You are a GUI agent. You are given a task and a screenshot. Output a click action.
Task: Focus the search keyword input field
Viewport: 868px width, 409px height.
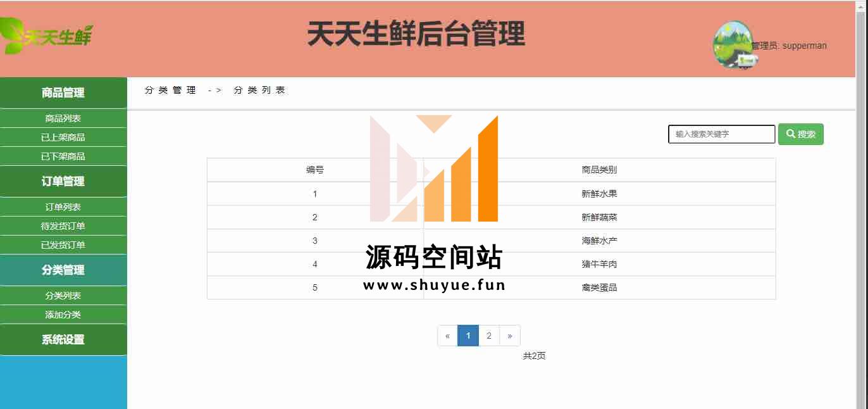point(721,134)
